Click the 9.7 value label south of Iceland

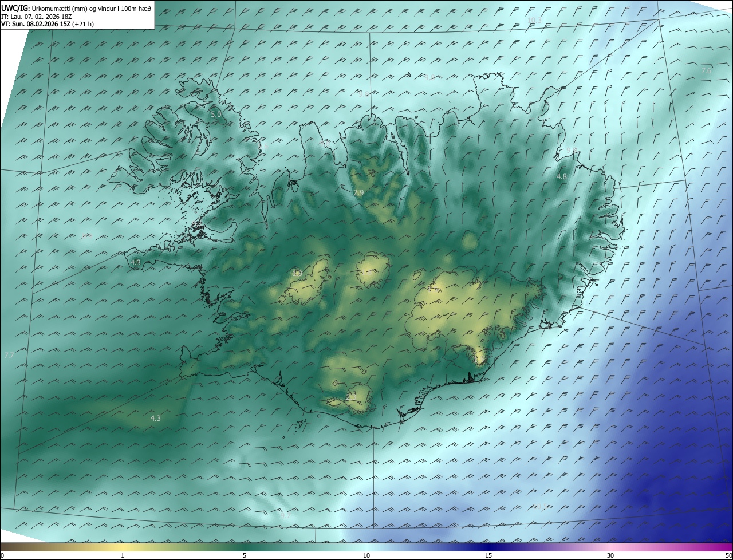(285, 516)
